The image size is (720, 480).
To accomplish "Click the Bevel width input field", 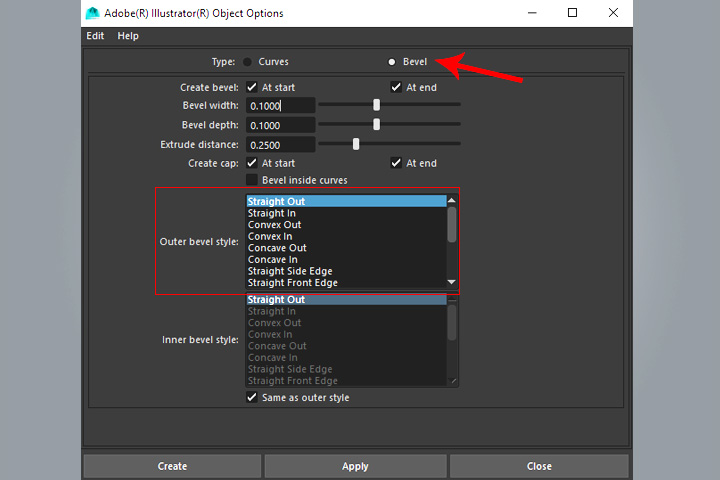I will [280, 106].
